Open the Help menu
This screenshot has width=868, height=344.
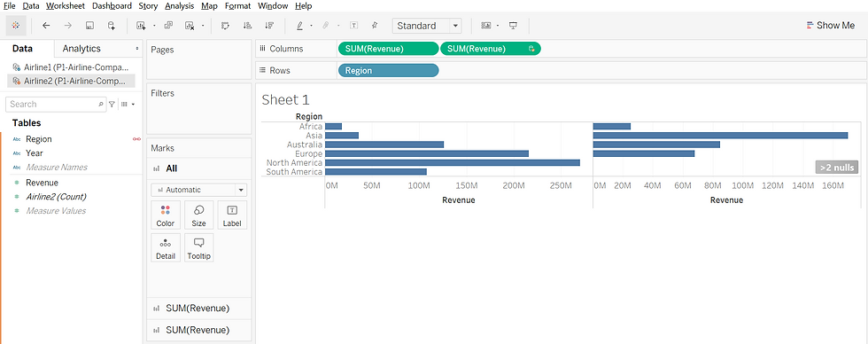(x=303, y=6)
